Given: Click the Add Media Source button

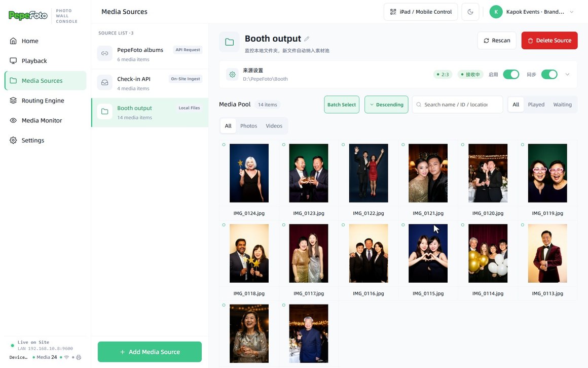Looking at the screenshot, I should [x=150, y=352].
